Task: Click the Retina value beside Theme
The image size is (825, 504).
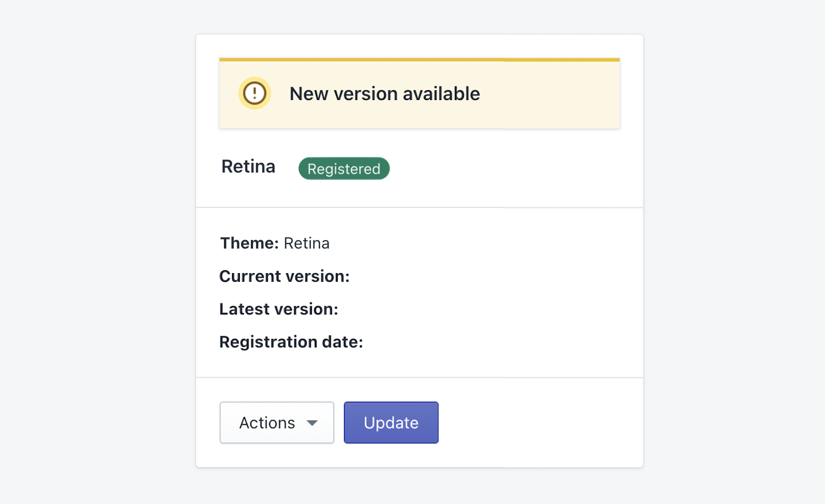Action: pyautogui.click(x=307, y=243)
